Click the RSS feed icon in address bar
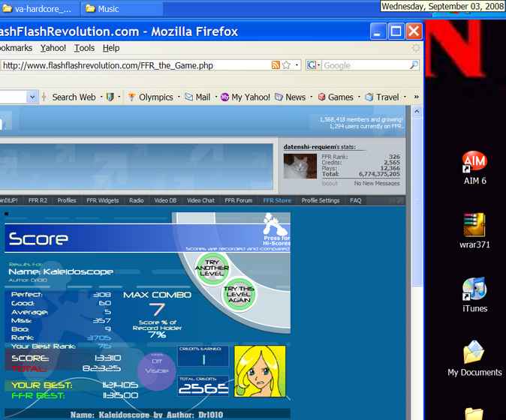The image size is (506, 420). click(x=276, y=65)
